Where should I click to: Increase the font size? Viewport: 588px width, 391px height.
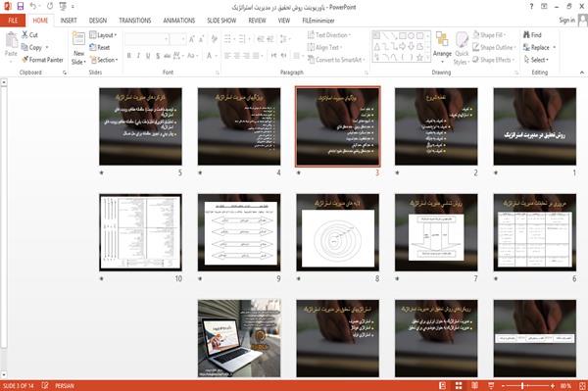[192, 39]
